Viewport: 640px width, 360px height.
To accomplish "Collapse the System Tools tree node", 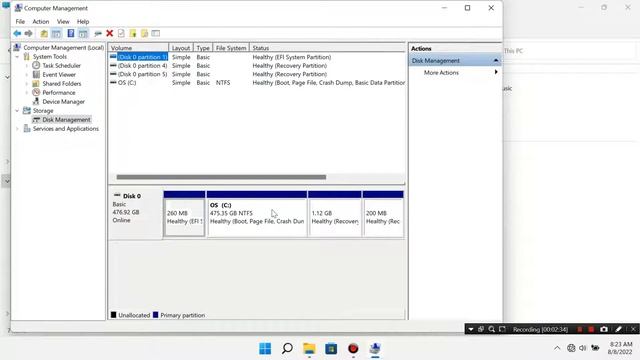I will [x=17, y=57].
